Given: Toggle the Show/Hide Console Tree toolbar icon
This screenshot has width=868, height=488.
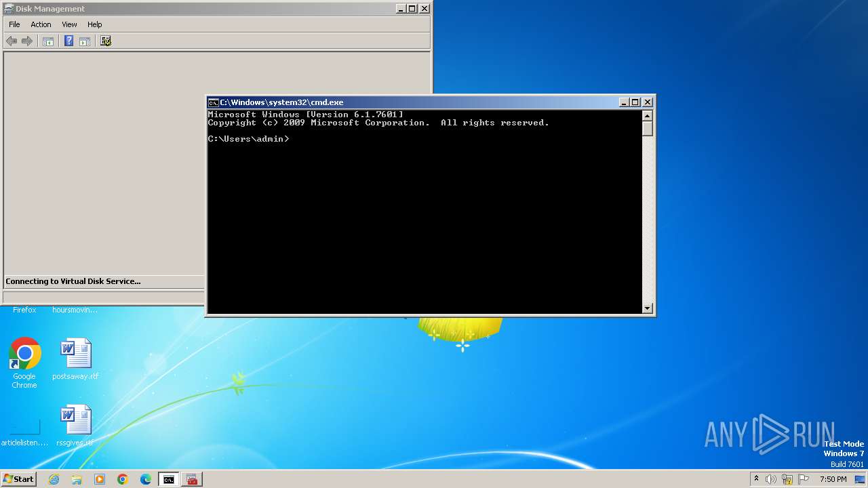Looking at the screenshot, I should [48, 41].
